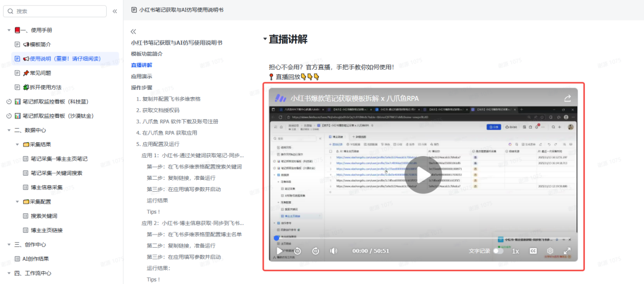Open video settings gear
Image resolution: width=644 pixels, height=284 pixels.
550,251
